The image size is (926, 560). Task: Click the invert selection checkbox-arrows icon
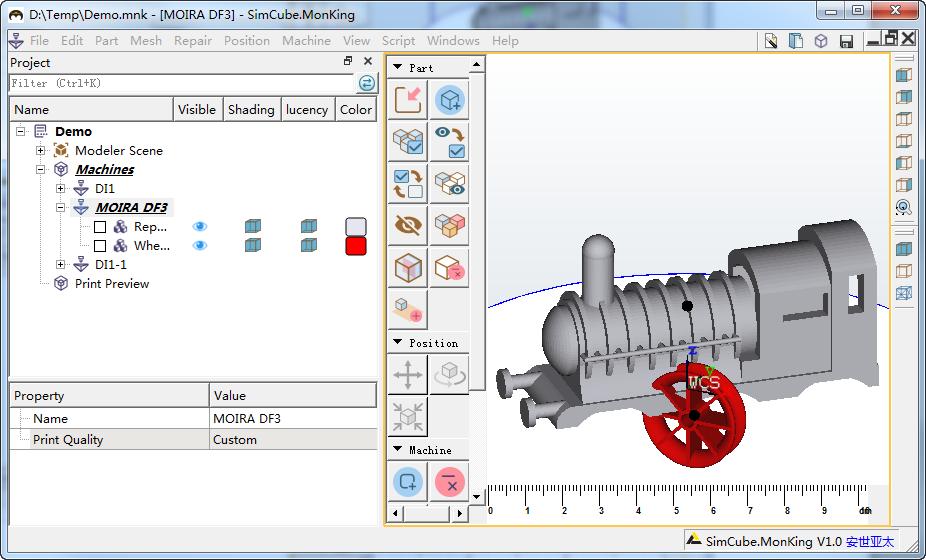[407, 183]
